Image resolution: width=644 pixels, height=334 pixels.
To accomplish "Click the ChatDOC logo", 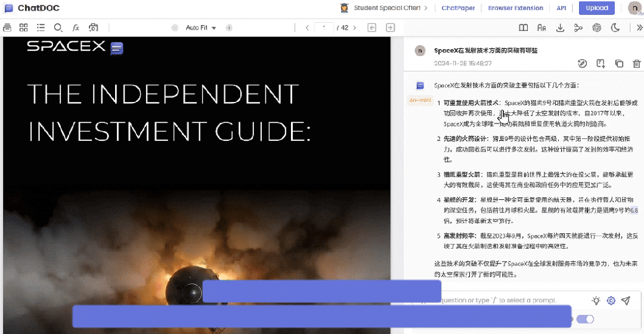I will coord(32,8).
